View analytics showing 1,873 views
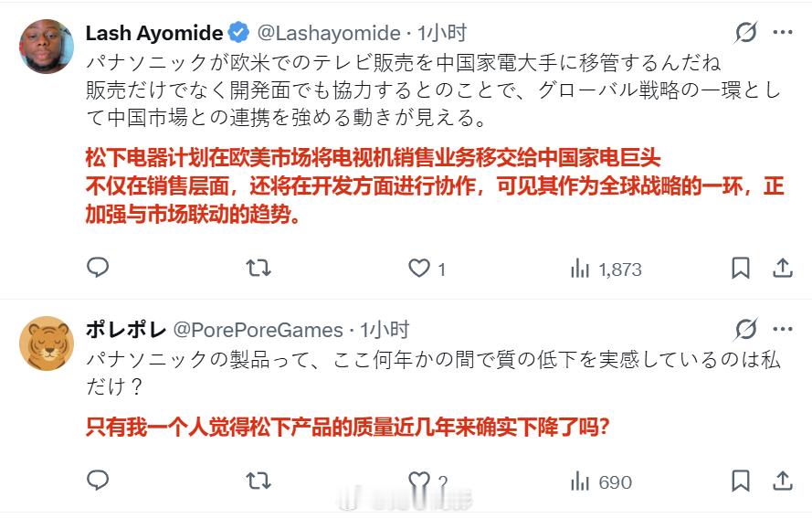The width and height of the screenshot is (812, 518). (x=606, y=269)
